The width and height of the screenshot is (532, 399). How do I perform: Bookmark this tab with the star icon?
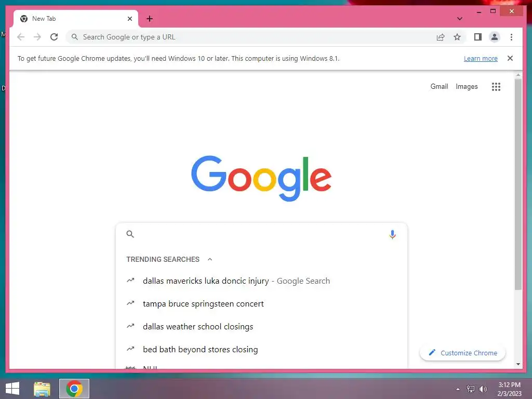tap(457, 37)
